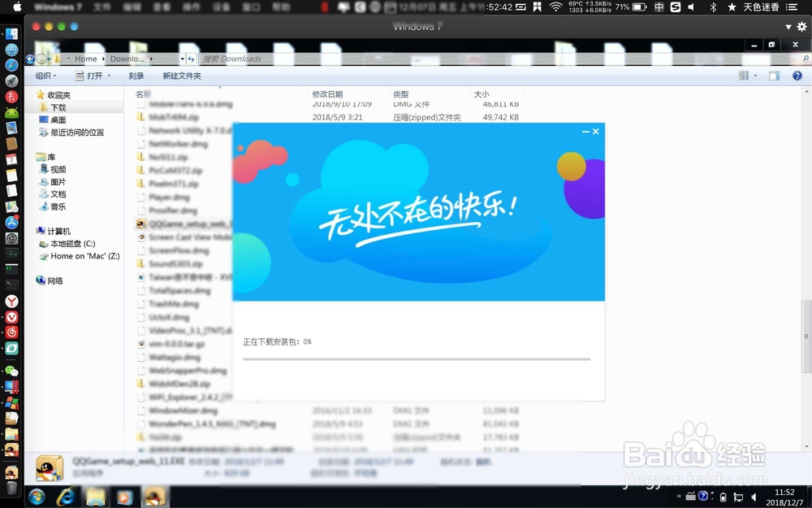812x508 pixels.
Task: Click the battery icon in the macOS menu bar
Action: pos(640,7)
